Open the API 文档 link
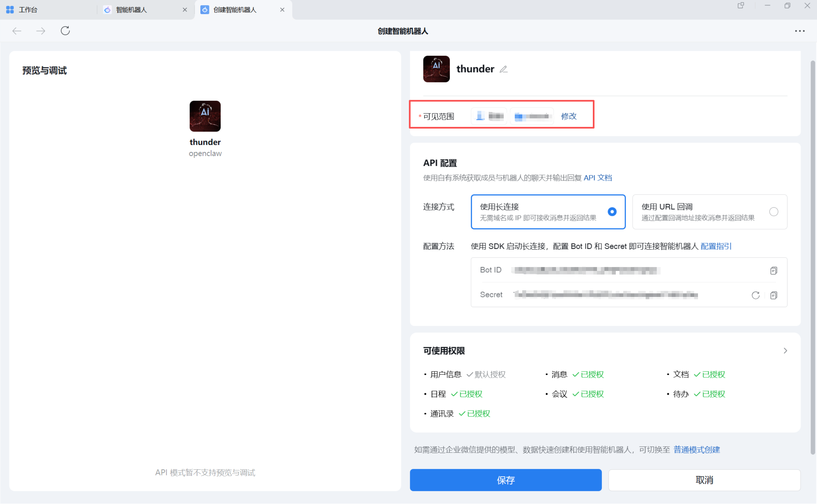Viewport: 817px width, 504px height. pos(598,178)
